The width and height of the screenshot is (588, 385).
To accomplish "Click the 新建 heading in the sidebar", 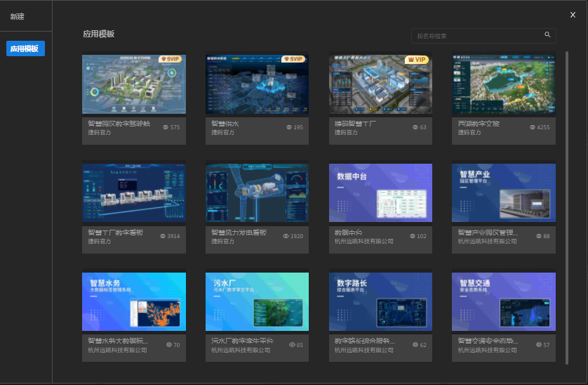I will coord(17,16).
